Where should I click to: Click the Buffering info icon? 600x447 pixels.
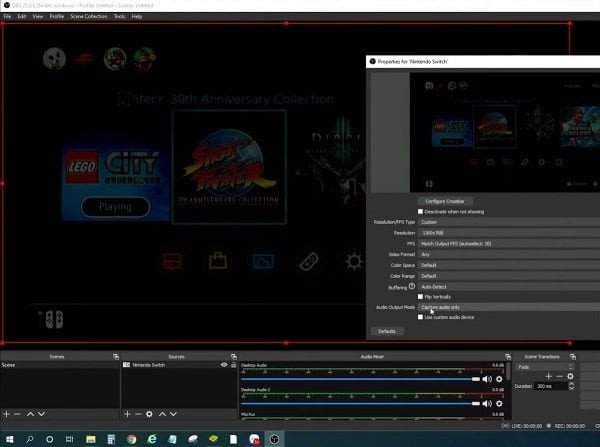tap(412, 286)
